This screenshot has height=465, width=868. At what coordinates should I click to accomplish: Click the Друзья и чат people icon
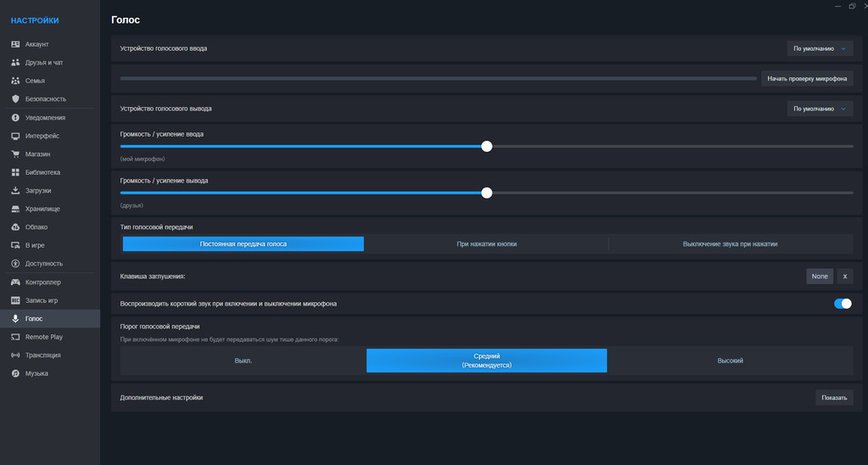[x=15, y=62]
